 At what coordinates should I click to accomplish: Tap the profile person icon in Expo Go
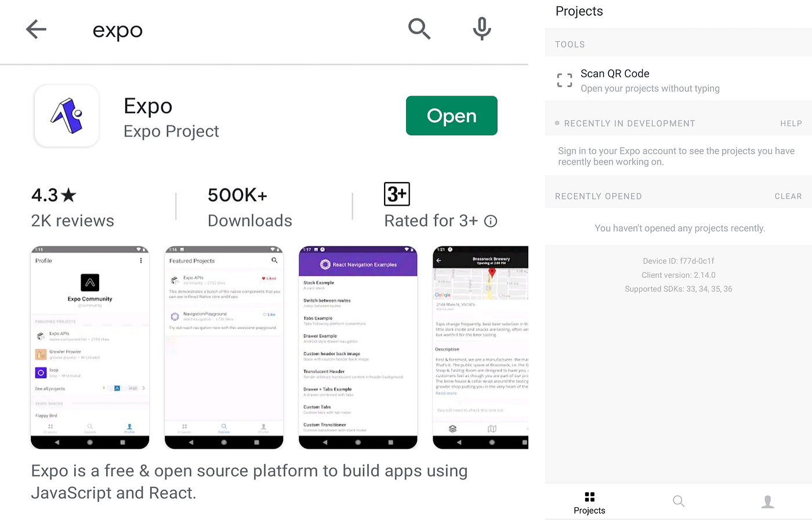coord(768,501)
